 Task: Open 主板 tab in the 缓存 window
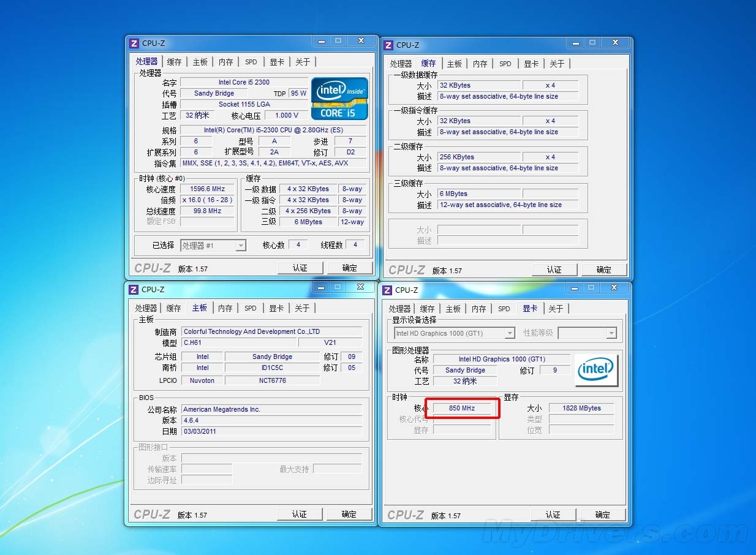pos(455,64)
